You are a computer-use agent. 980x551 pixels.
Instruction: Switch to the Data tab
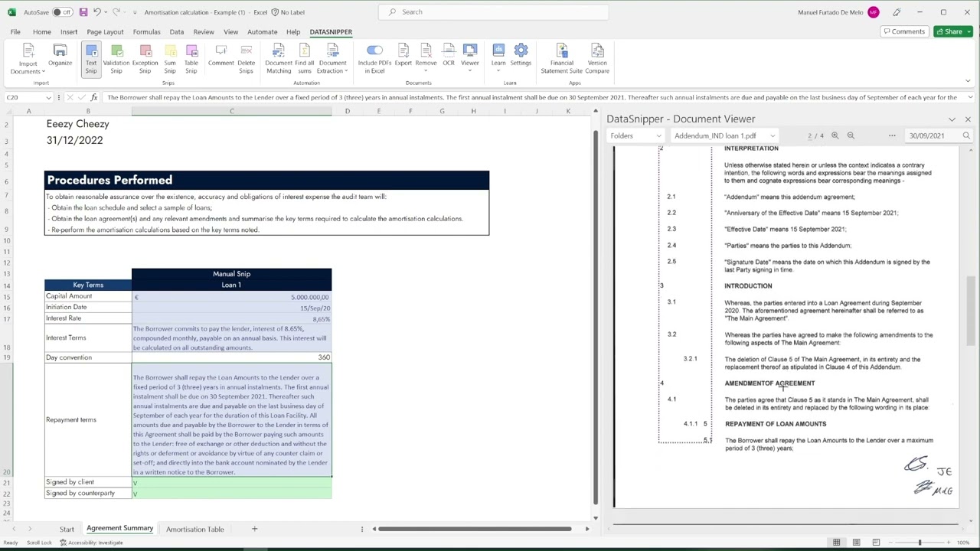pyautogui.click(x=177, y=31)
